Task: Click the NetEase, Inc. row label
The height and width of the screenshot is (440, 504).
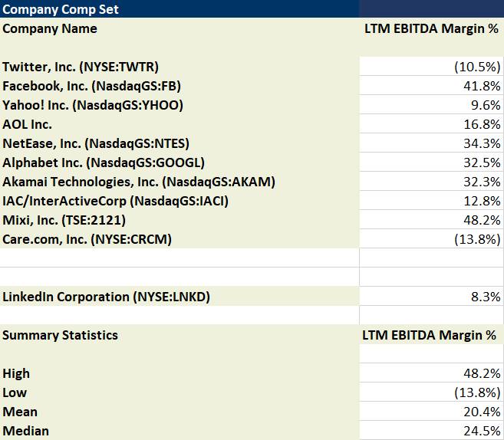Action: 96,143
